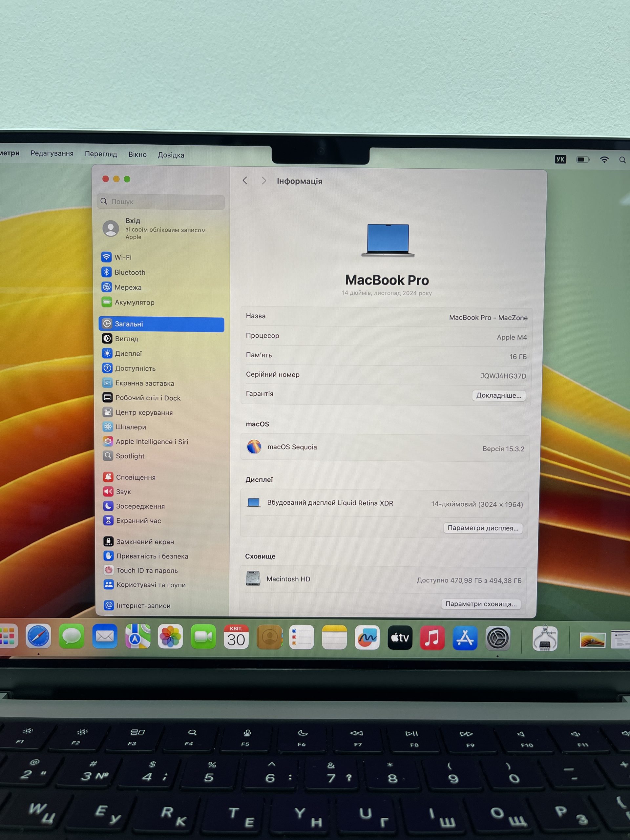Viewport: 630px width, 840px height.
Task: Click 16 ГБ memory value
Action: 518,357
